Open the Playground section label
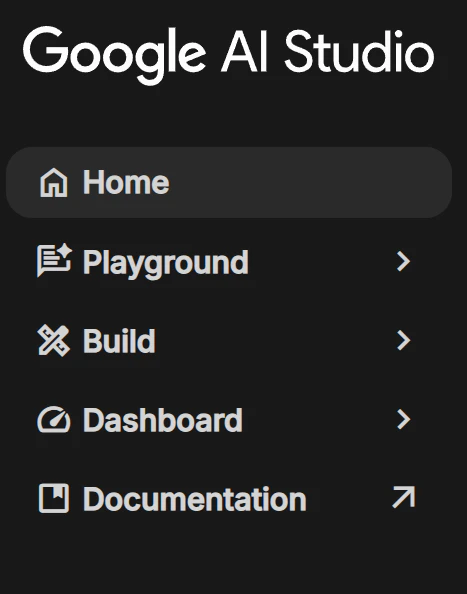Screen dimensions: 467x594 click(x=166, y=263)
